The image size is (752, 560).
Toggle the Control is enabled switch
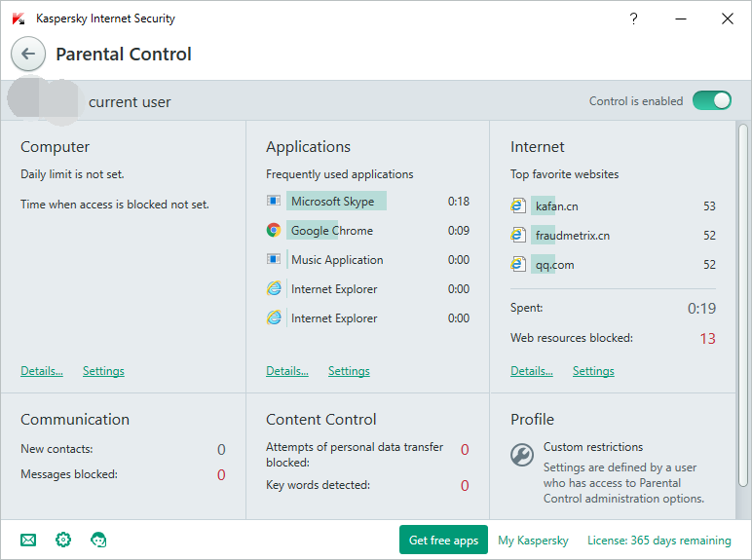click(x=712, y=100)
